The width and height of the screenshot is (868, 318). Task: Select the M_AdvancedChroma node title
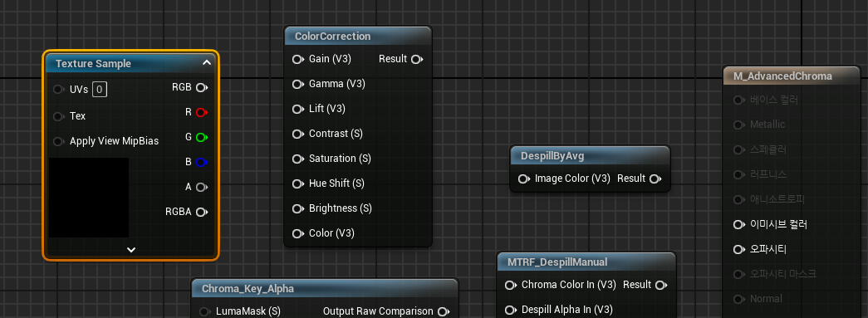[x=782, y=76]
